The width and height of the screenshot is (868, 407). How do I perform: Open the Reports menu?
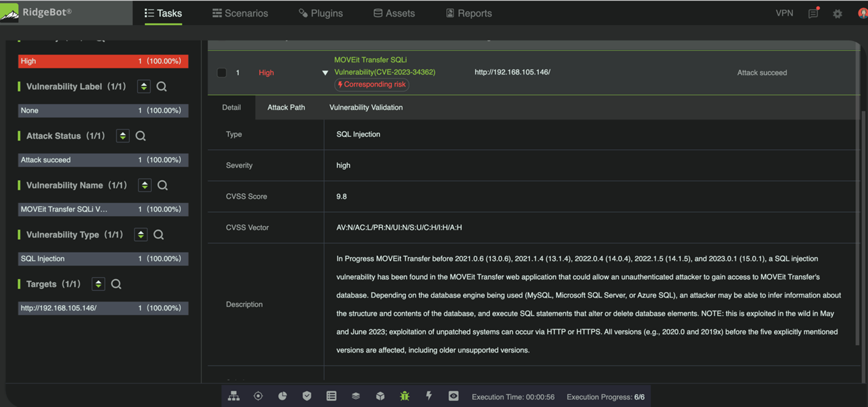click(x=469, y=13)
